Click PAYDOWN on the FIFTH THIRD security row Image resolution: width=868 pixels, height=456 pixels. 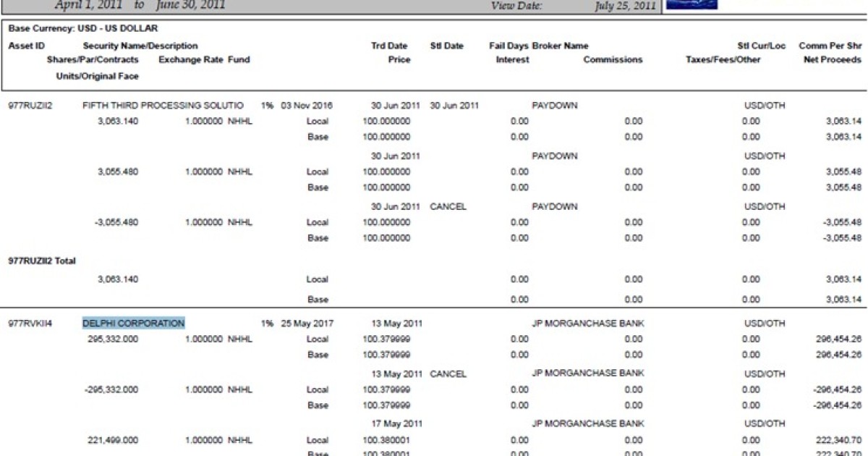click(555, 106)
